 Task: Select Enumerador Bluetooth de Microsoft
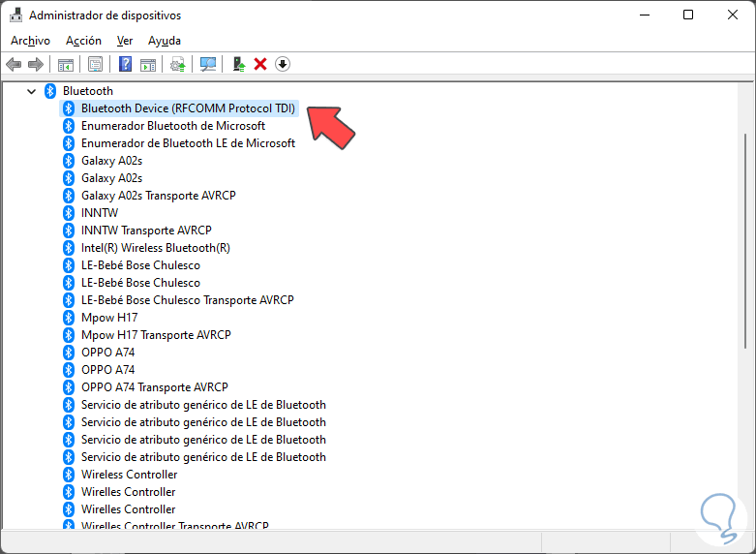coord(173,126)
